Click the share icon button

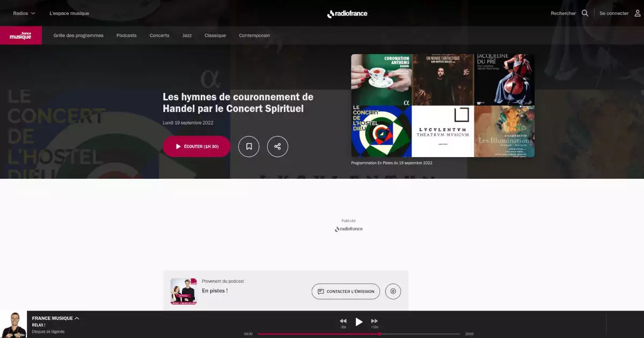coord(277,146)
